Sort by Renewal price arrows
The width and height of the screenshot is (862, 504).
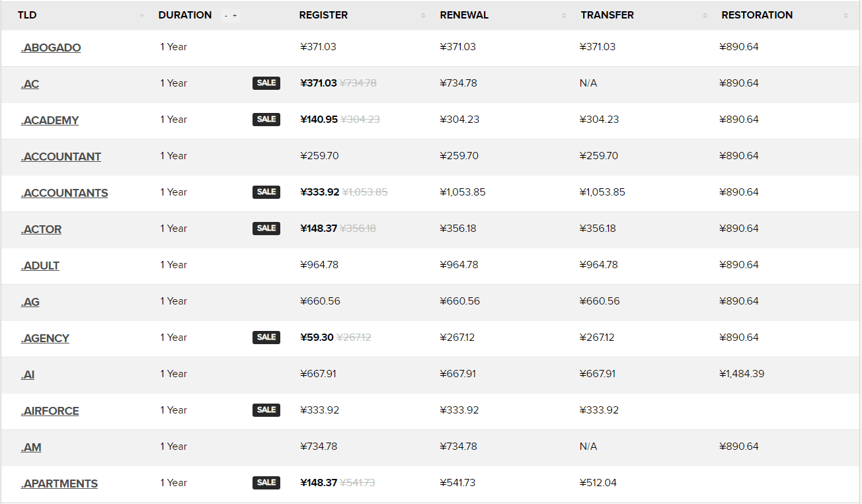coord(564,16)
